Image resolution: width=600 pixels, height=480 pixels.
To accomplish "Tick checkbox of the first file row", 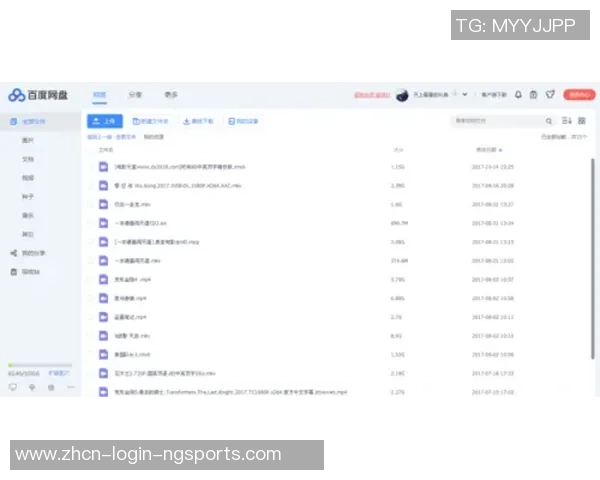I will [91, 167].
